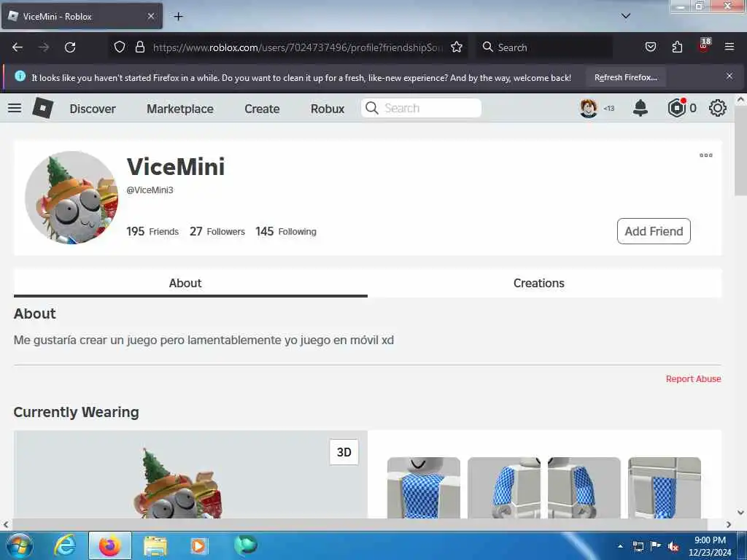Dismiss the Firefox refresh notification bar

point(729,76)
